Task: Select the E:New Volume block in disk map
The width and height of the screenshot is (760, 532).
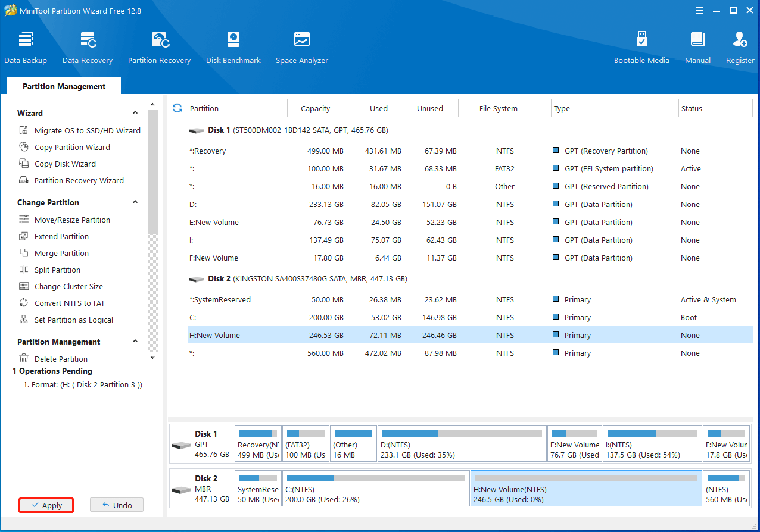Action: click(574, 443)
